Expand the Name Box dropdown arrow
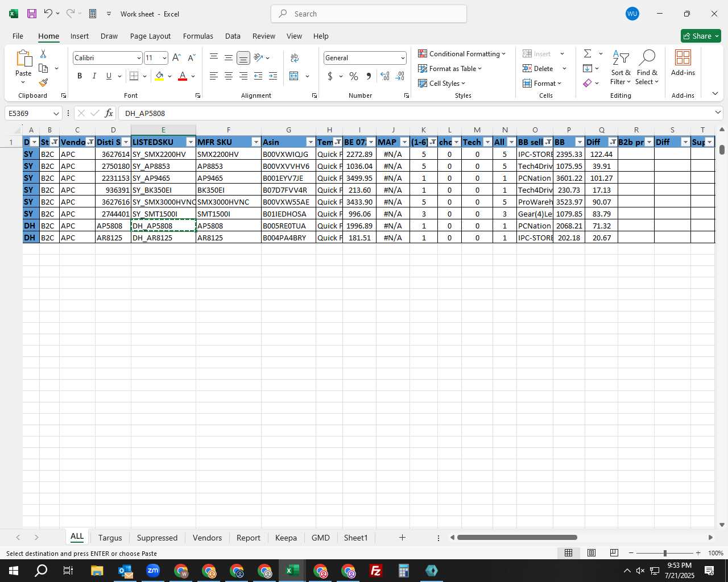728x582 pixels. pos(56,113)
